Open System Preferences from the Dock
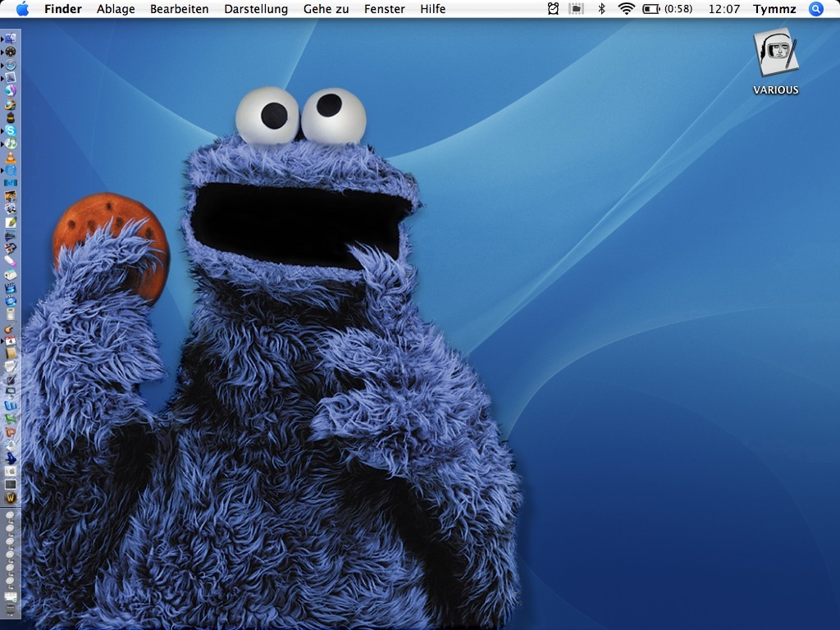Screen dimensions: 840x630 [x=10, y=471]
